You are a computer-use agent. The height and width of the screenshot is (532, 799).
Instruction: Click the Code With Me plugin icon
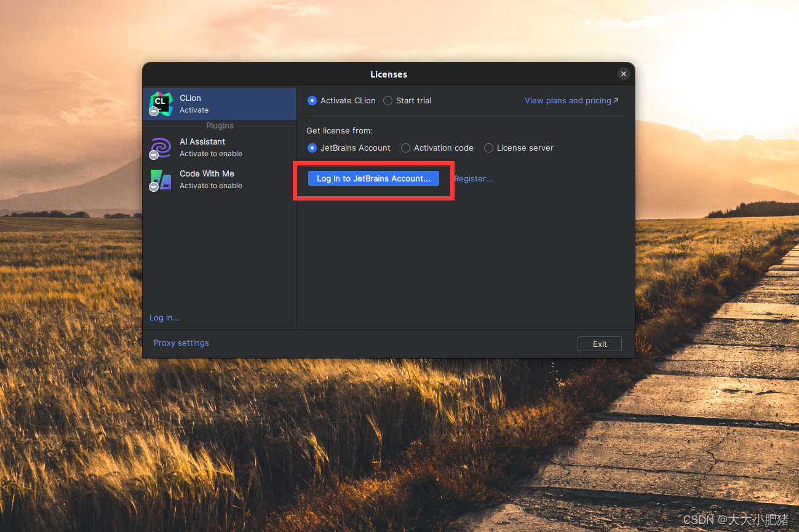(161, 180)
